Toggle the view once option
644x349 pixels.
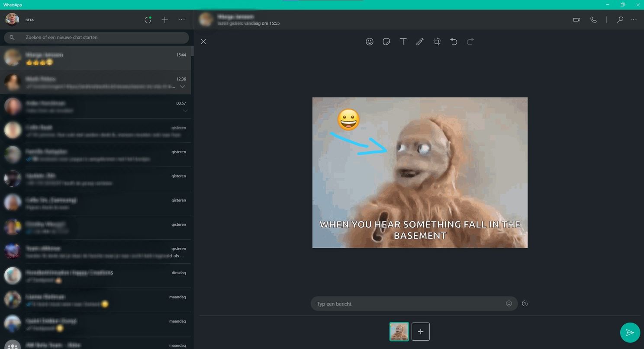click(x=525, y=304)
